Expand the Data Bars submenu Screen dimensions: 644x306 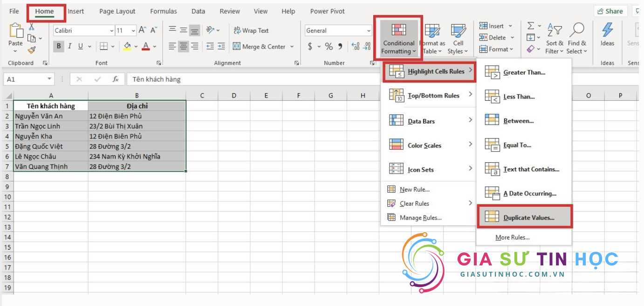pyautogui.click(x=429, y=121)
